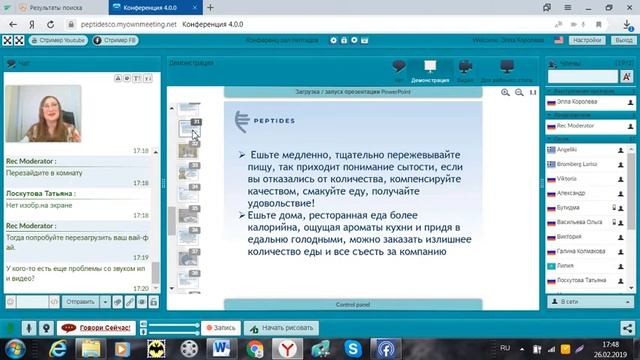Click Начать рисовать drawing button

tap(282, 328)
